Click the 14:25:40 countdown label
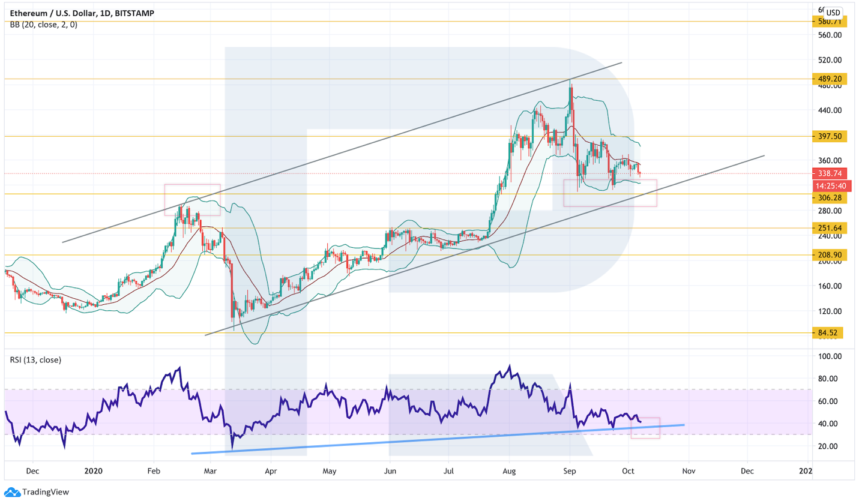The image size is (859, 504). pyautogui.click(x=832, y=185)
